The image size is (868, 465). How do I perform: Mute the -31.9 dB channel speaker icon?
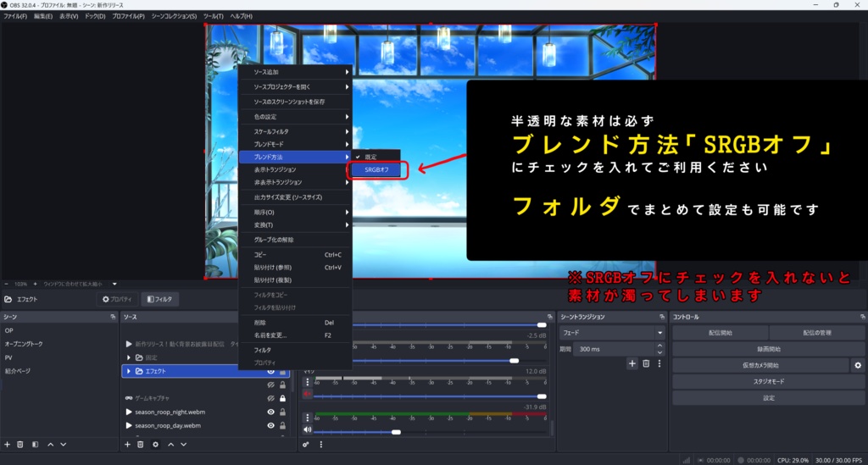pos(307,429)
